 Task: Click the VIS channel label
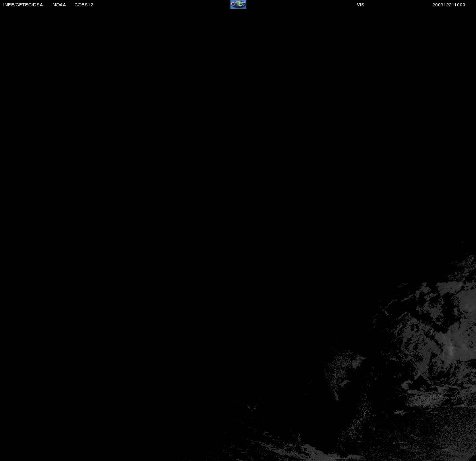pyautogui.click(x=361, y=5)
